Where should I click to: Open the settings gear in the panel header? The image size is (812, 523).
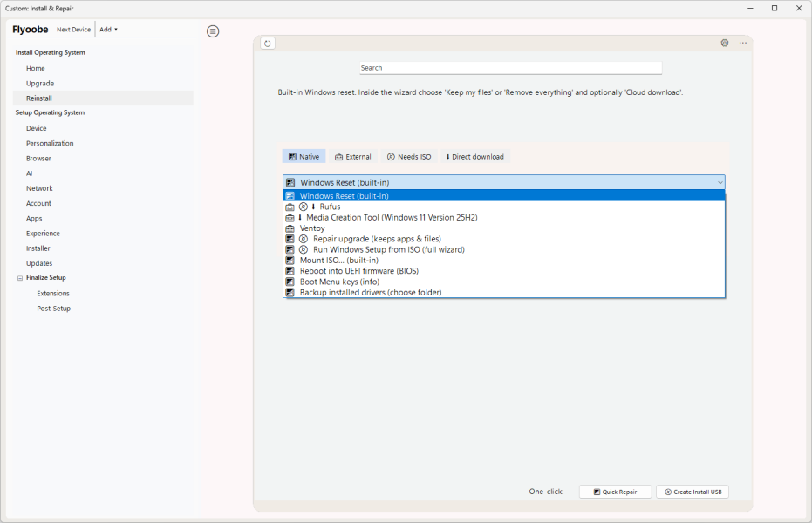point(724,43)
